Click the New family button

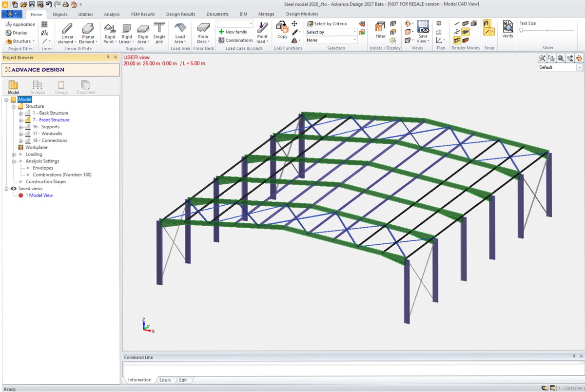click(233, 32)
